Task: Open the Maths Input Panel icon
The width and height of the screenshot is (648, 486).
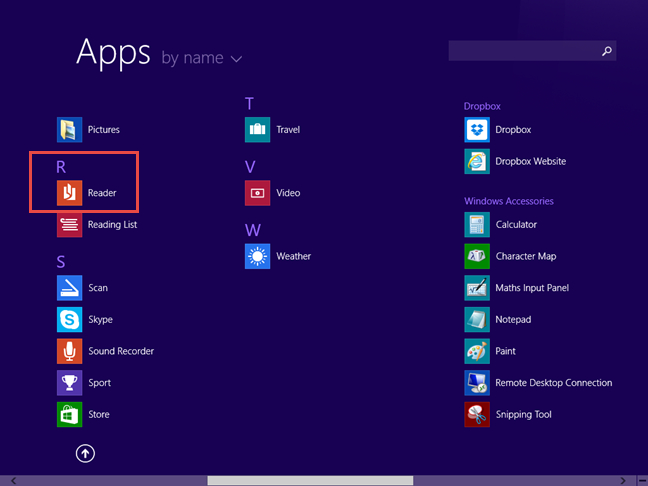Action: 477,288
